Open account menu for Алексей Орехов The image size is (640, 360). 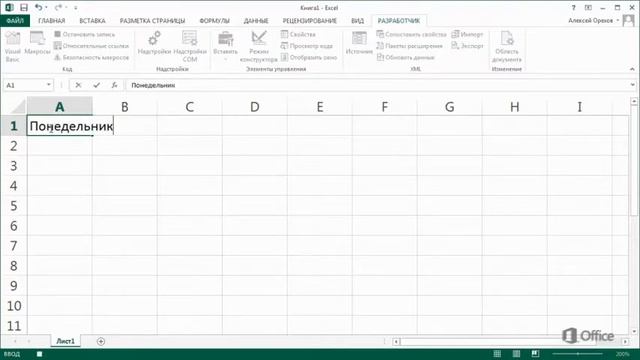pos(593,20)
